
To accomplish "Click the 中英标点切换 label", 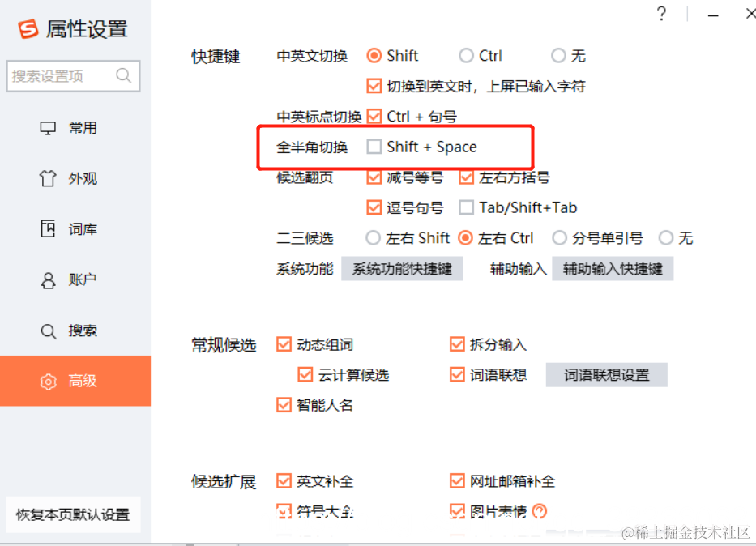I will (318, 117).
